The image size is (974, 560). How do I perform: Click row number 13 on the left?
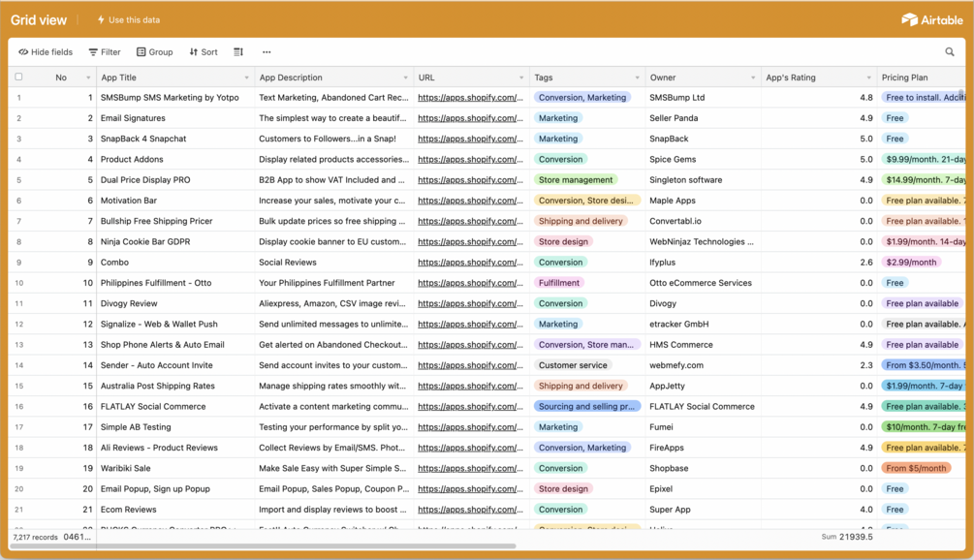pyautogui.click(x=19, y=345)
